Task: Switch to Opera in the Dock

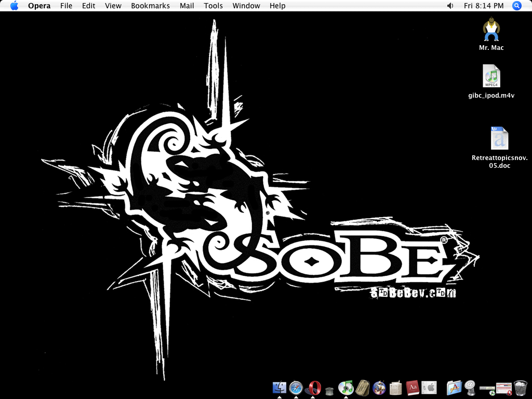Action: [x=313, y=388]
